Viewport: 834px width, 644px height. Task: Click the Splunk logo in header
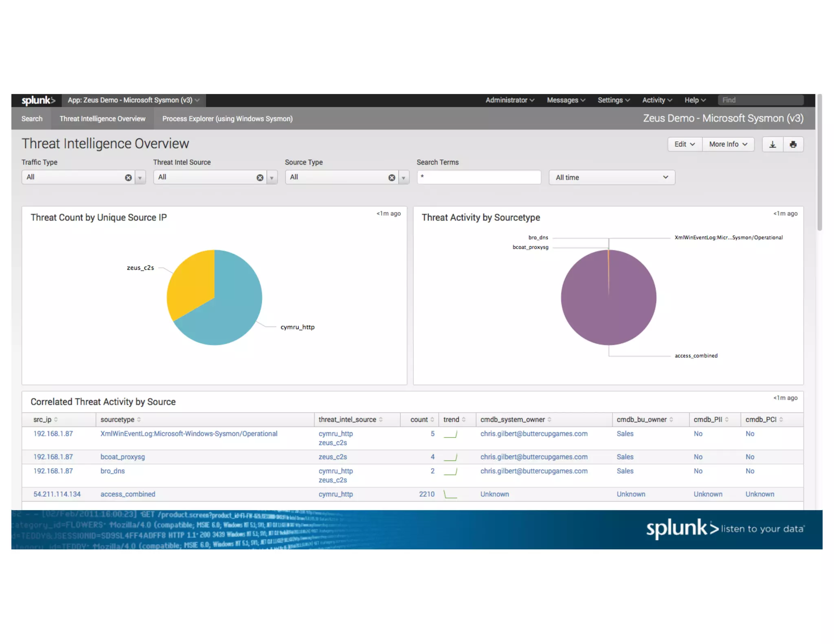(38, 100)
